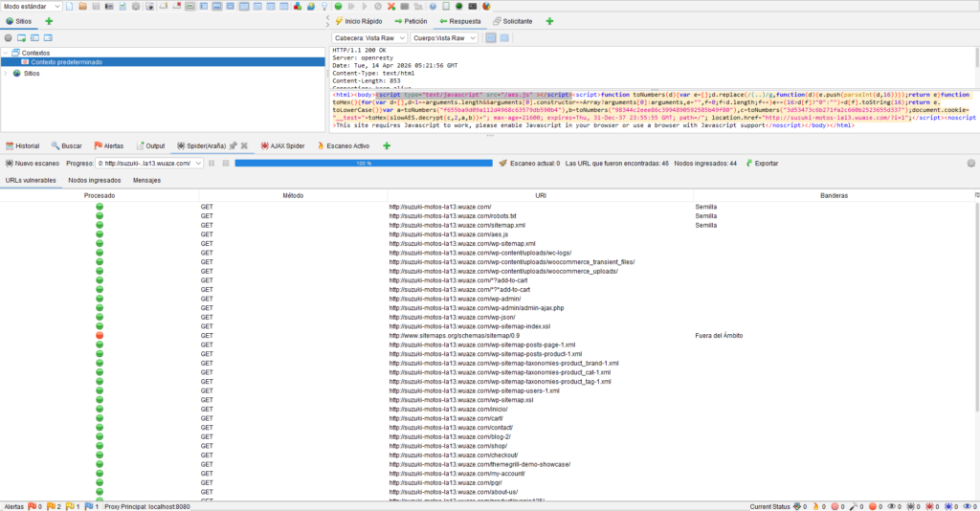Open the Solicitante tab
Viewport: 980px width, 511px height.
pos(513,21)
